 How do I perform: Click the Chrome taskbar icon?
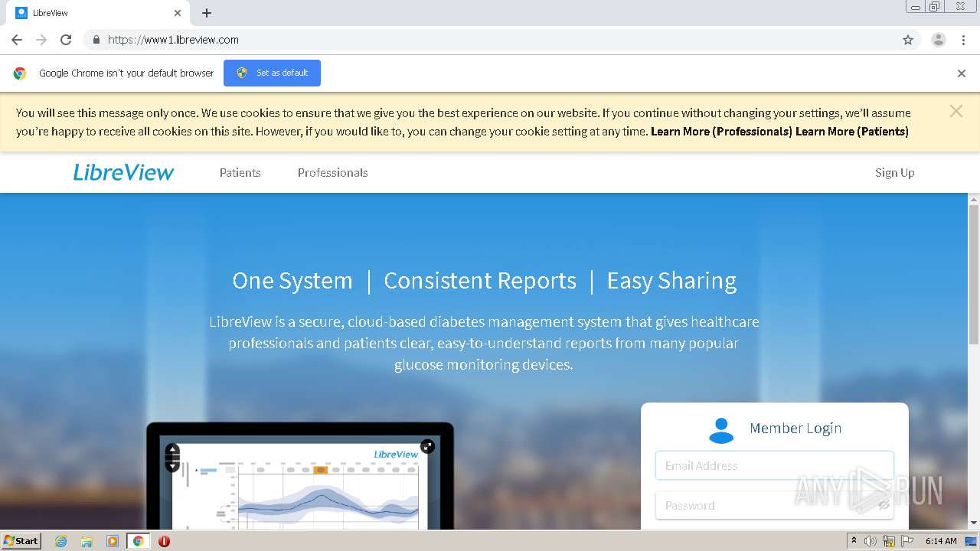pyautogui.click(x=138, y=541)
